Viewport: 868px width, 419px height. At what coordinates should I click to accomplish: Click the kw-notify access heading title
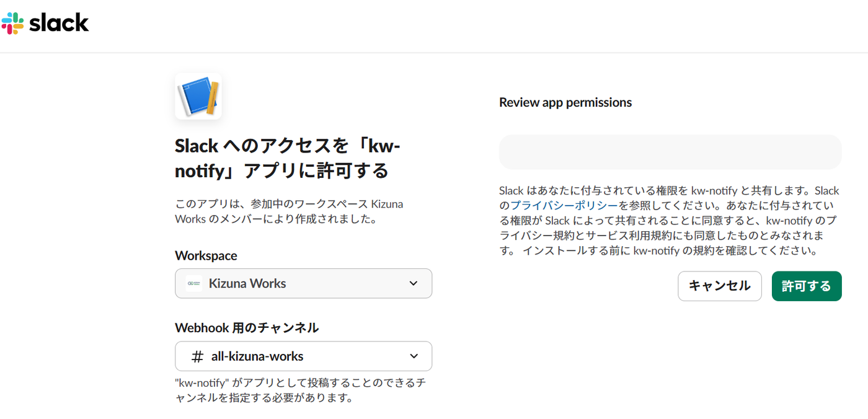(288, 158)
